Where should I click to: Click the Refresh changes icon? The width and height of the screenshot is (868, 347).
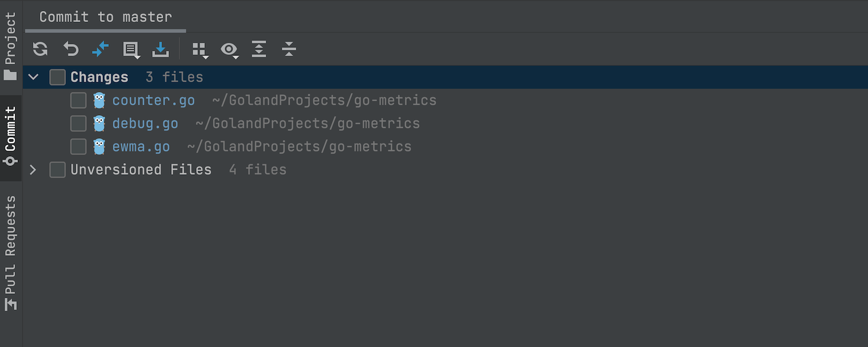click(40, 49)
